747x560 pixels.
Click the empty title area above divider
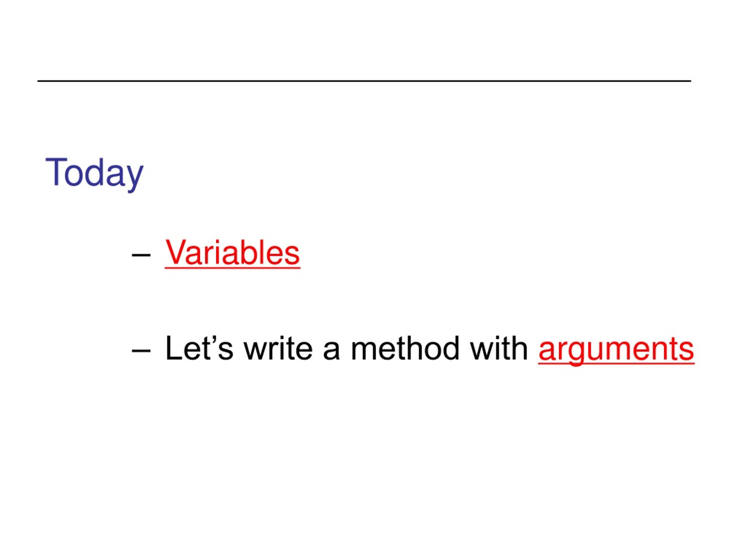point(364,41)
